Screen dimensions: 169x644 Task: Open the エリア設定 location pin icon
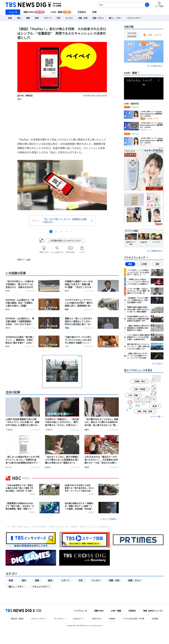point(159,3)
